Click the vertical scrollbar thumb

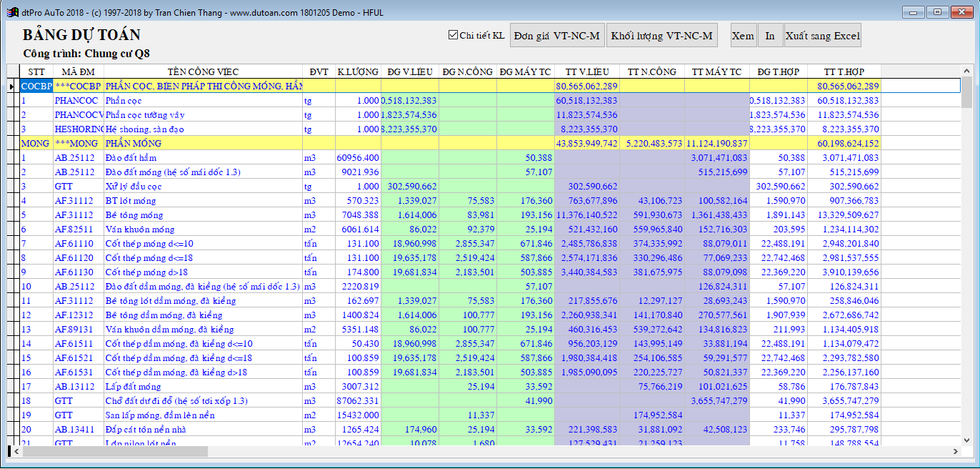(x=966, y=92)
